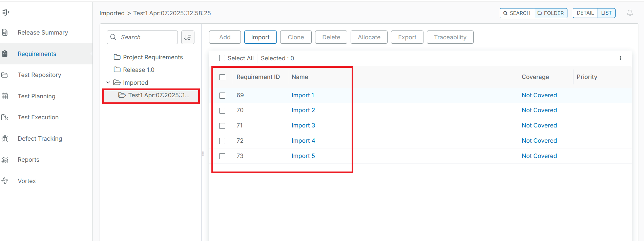Click the folder Search input field
The height and width of the screenshot is (241, 644).
(146, 37)
